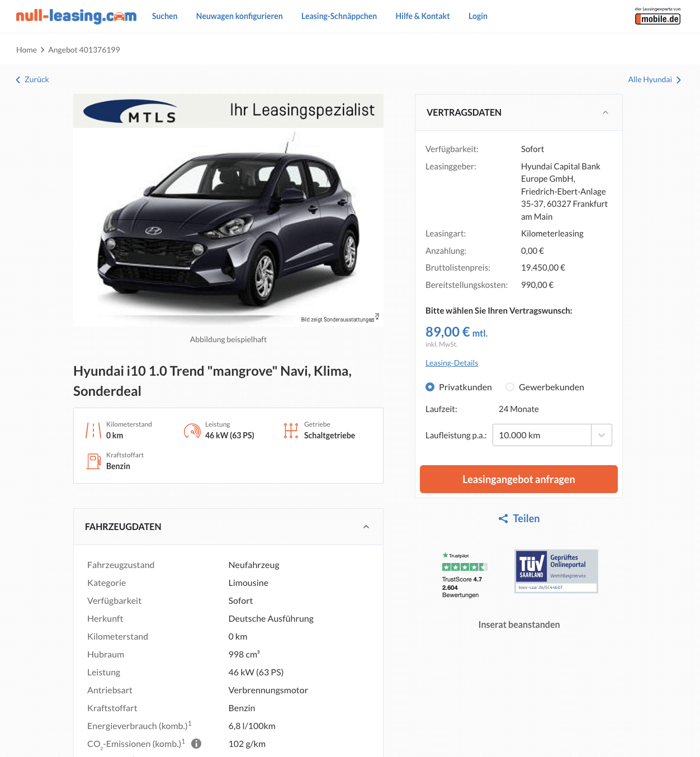Image resolution: width=700 pixels, height=757 pixels.
Task: Open the Laufleistung 10.000 km dropdown
Action: [x=552, y=435]
